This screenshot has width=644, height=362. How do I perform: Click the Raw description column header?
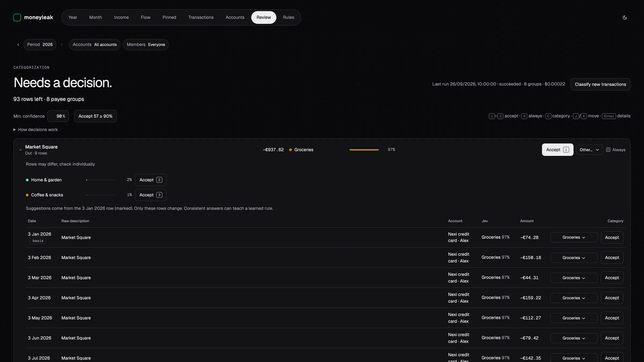tap(75, 221)
